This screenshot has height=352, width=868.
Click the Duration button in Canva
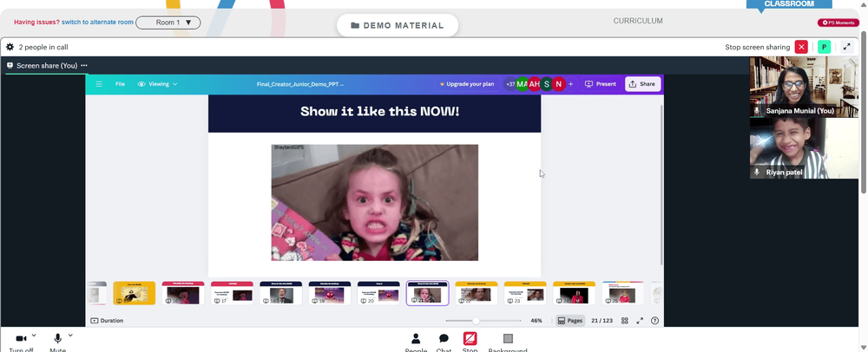[x=107, y=321]
